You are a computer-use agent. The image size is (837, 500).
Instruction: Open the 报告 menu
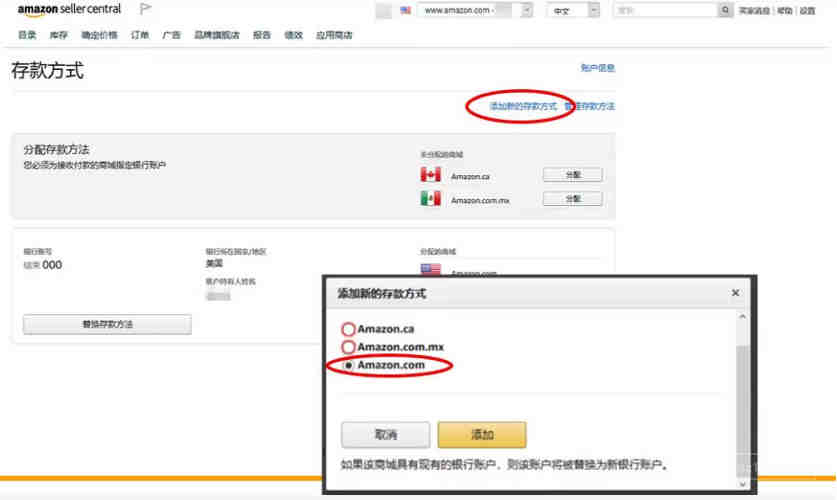point(262,35)
